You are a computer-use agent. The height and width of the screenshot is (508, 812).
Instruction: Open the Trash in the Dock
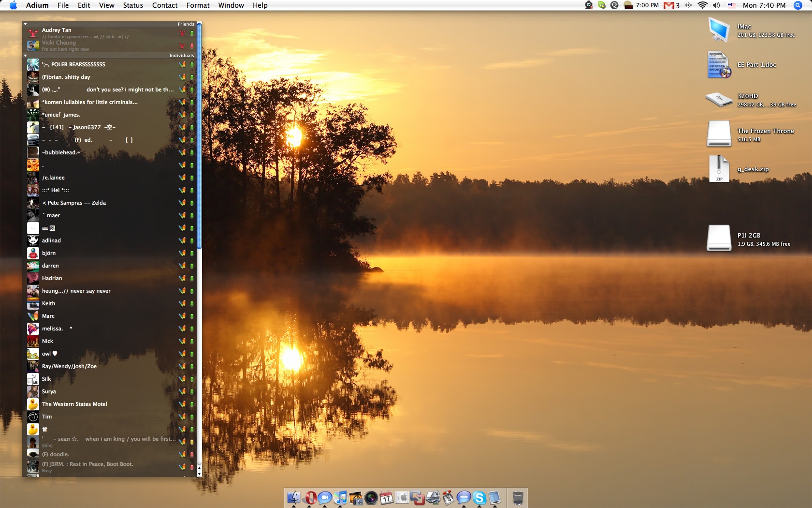click(518, 497)
